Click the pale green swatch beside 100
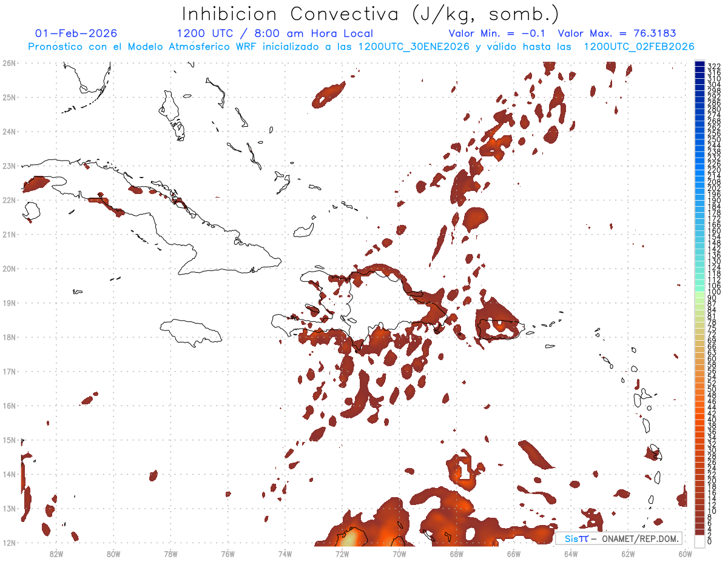The height and width of the screenshot is (562, 728). click(699, 293)
